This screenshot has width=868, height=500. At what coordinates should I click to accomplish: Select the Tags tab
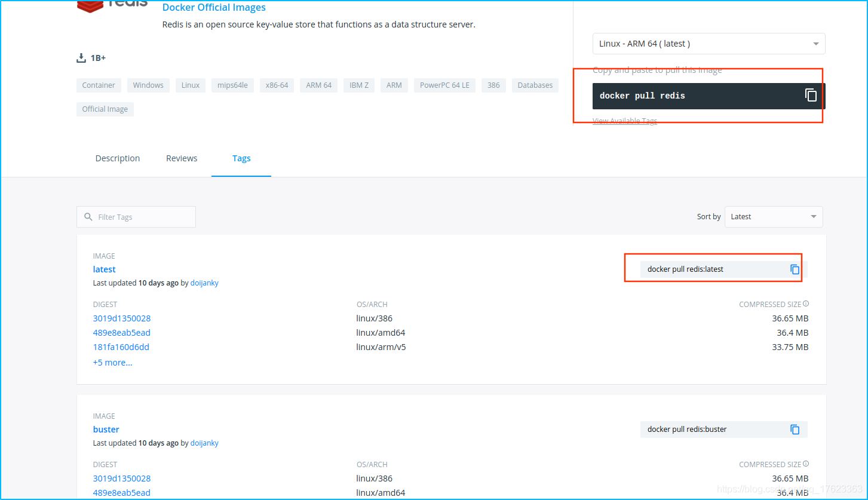[x=241, y=158]
